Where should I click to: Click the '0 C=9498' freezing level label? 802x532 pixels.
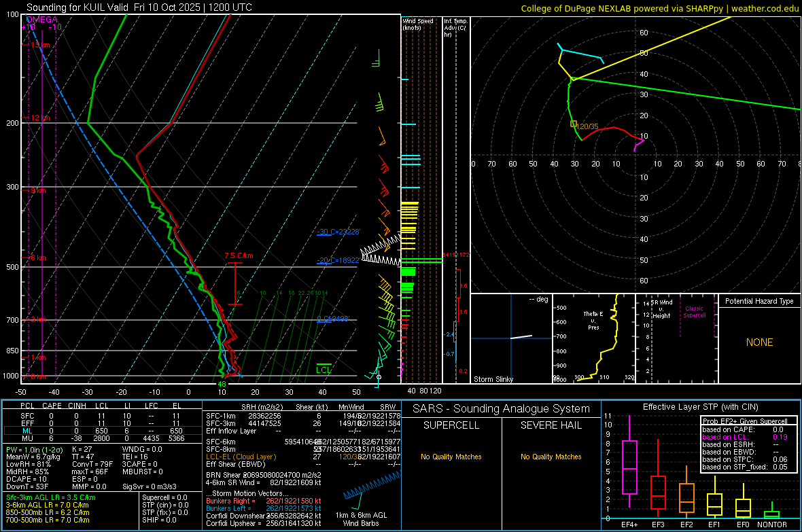pyautogui.click(x=333, y=319)
